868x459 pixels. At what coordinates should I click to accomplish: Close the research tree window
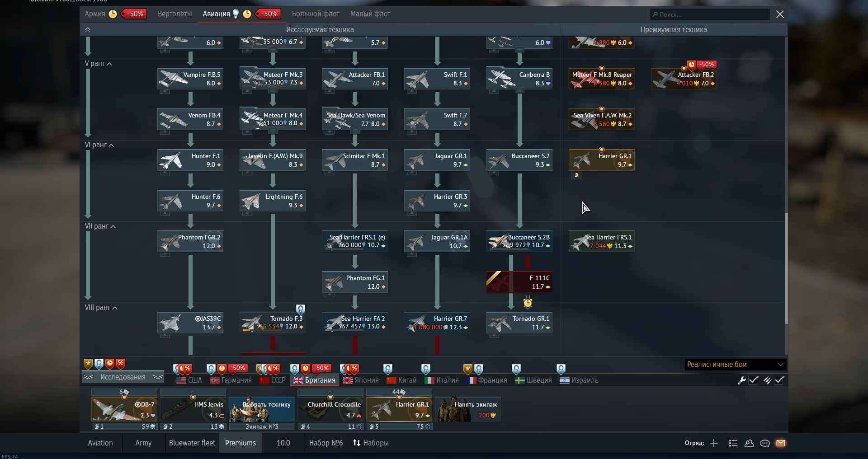tap(780, 14)
